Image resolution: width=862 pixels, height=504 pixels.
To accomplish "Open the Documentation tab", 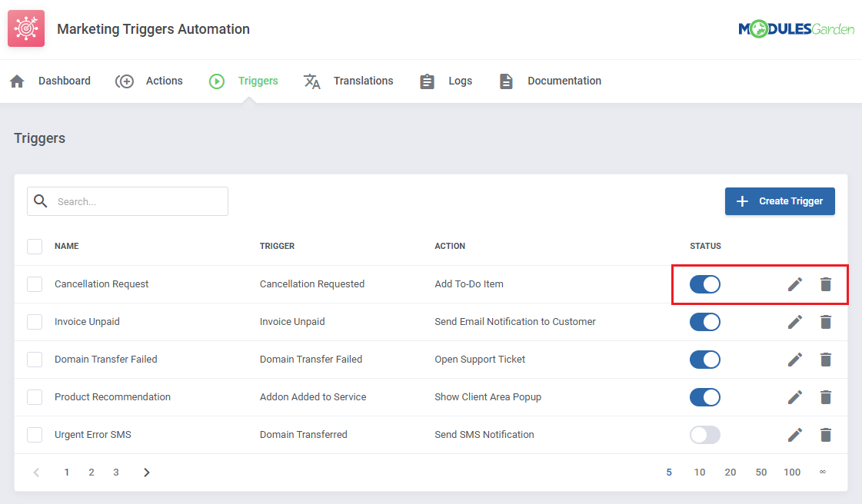I will click(564, 81).
